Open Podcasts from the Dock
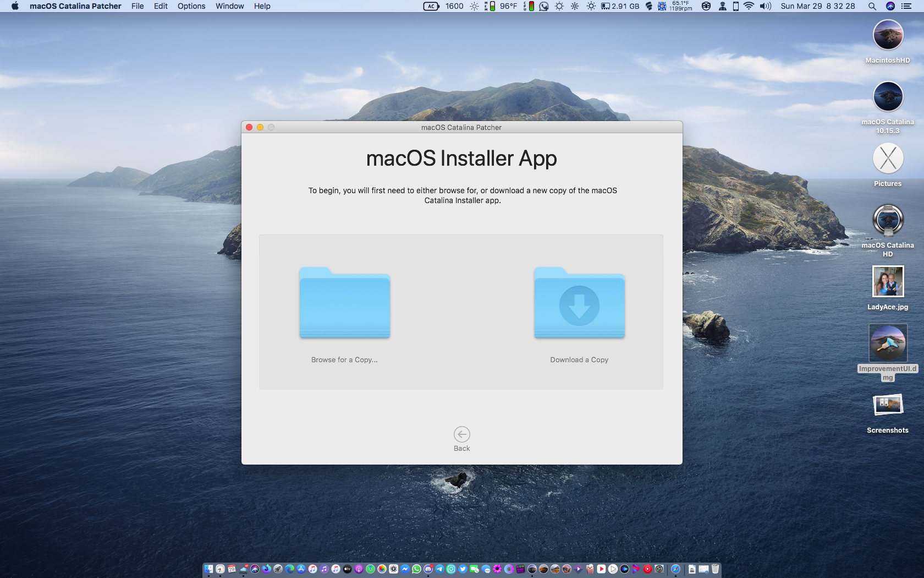The image size is (924, 578). 359,569
